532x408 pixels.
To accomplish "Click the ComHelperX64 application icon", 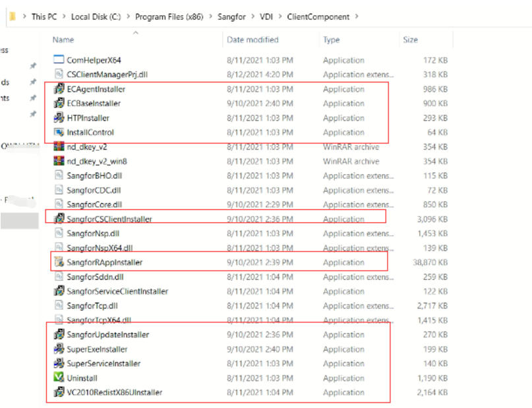I will (x=58, y=60).
